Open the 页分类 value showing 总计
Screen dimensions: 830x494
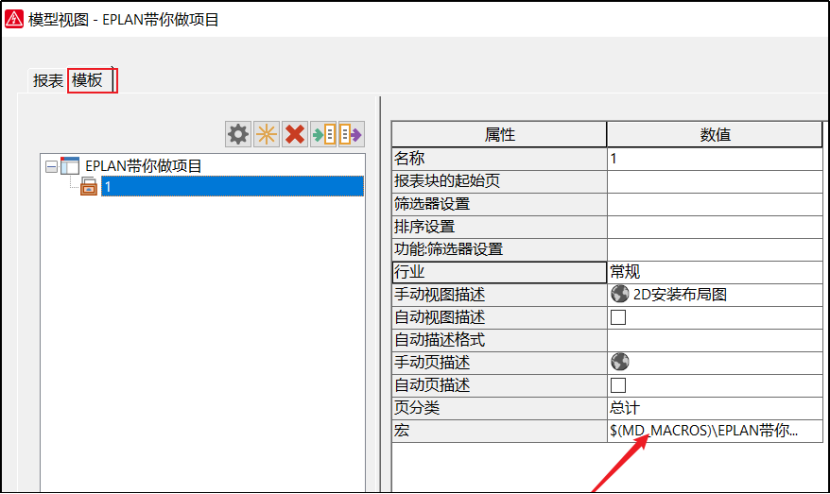click(715, 408)
